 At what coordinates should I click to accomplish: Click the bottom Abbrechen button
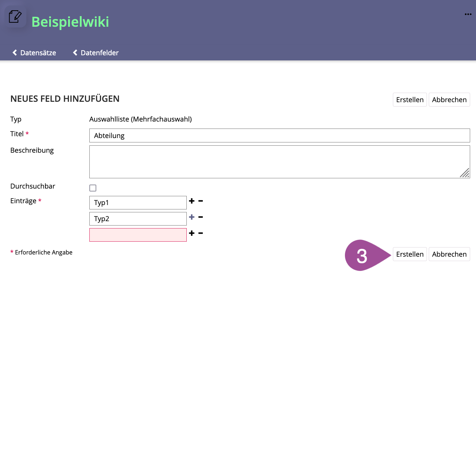[449, 254]
